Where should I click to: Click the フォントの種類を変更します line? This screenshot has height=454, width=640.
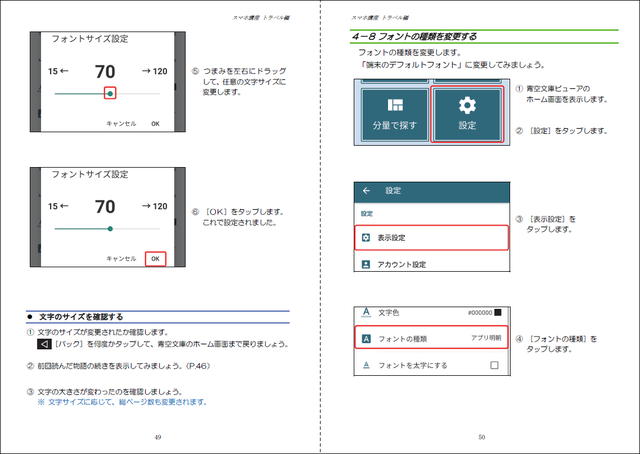(410, 52)
